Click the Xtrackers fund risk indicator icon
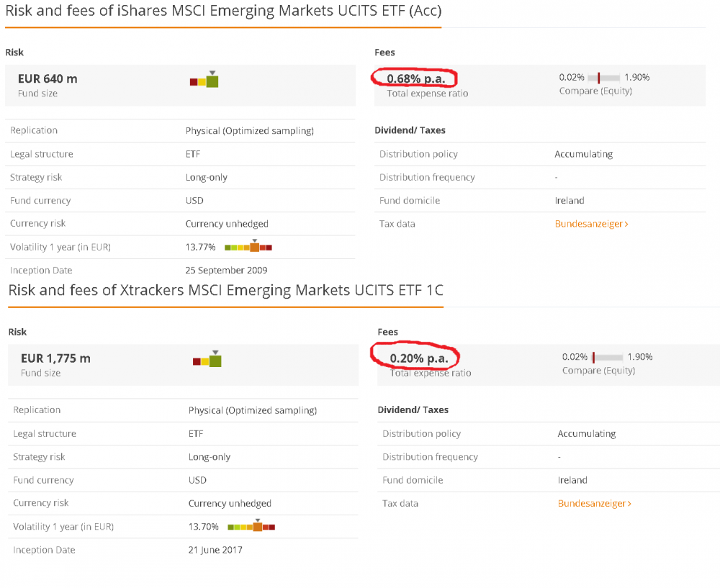Viewport: 720px width, 588px height. (x=207, y=360)
